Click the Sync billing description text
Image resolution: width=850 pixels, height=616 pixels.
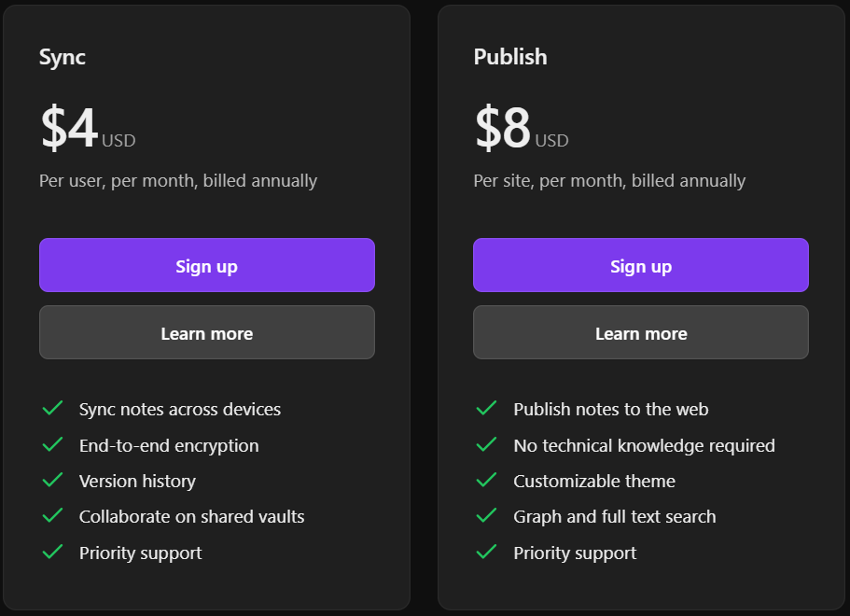[177, 180]
